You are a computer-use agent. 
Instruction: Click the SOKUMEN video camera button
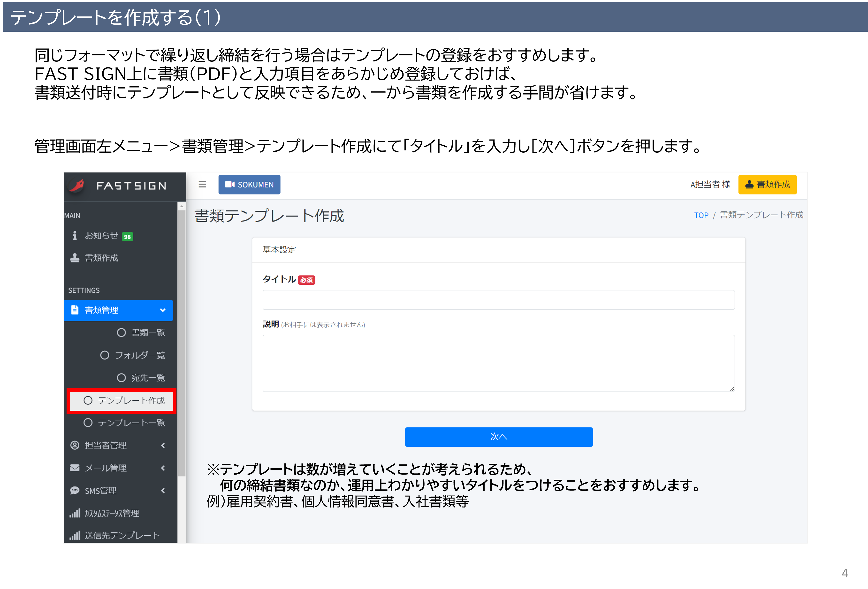(249, 185)
